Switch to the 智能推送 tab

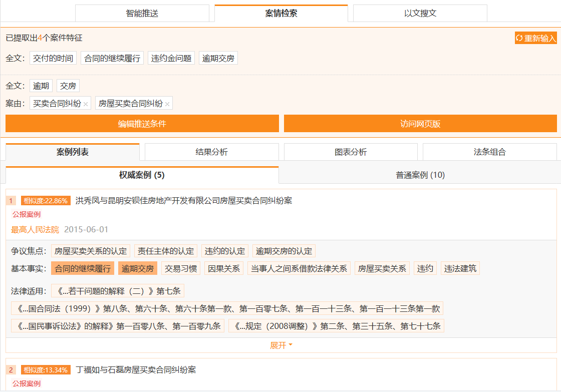[142, 14]
